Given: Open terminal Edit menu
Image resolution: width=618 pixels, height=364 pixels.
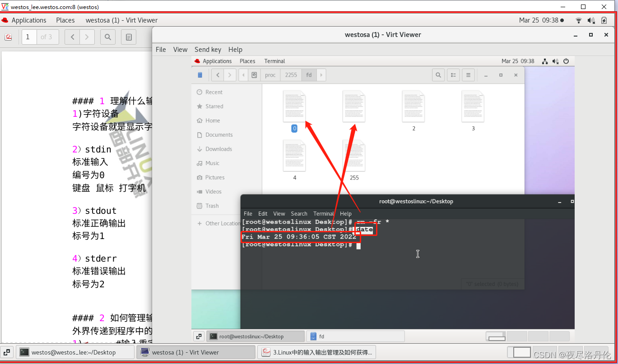Looking at the screenshot, I should (263, 214).
